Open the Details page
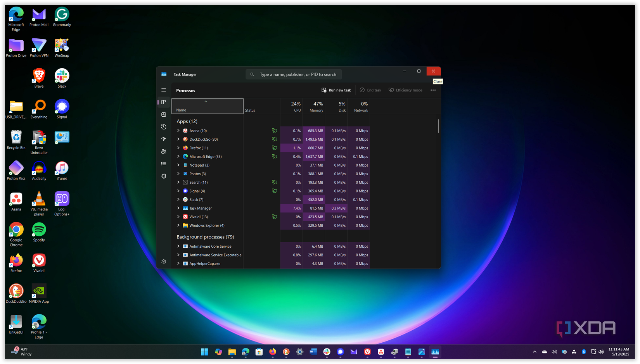640x364 pixels. click(164, 164)
